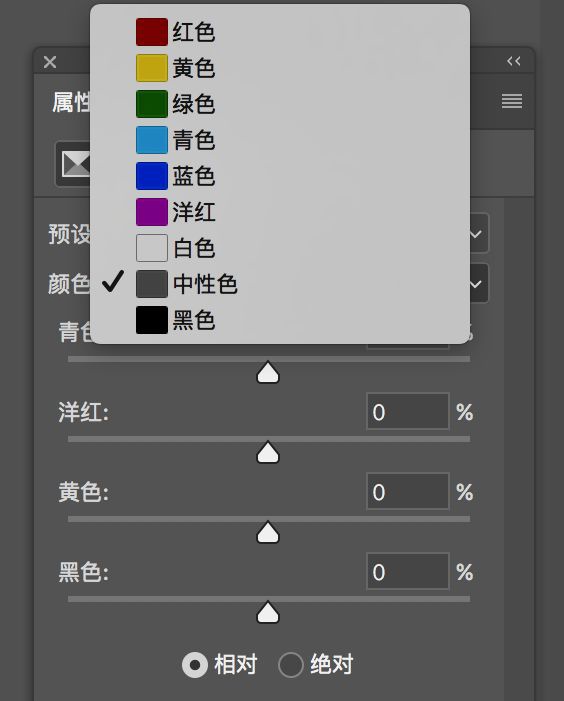Expand the 预设 preset dropdown arrow
Viewport: 564px width, 701px height.
pos(476,233)
